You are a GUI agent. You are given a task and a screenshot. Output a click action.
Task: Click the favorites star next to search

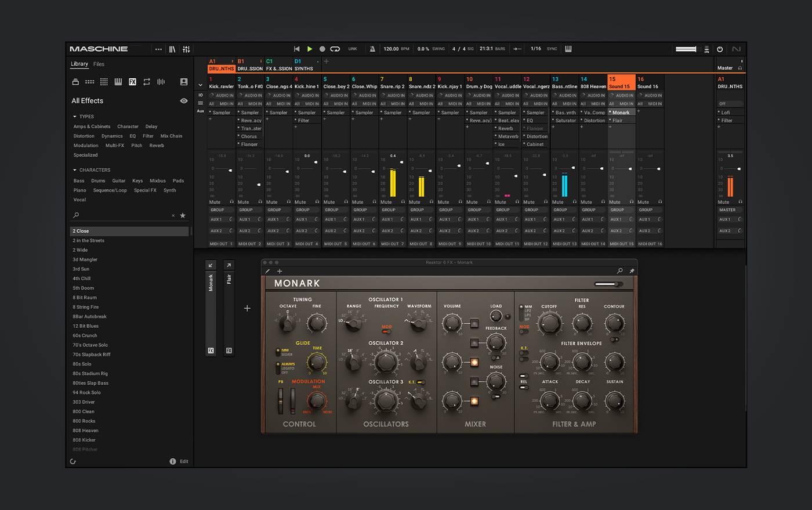(183, 215)
